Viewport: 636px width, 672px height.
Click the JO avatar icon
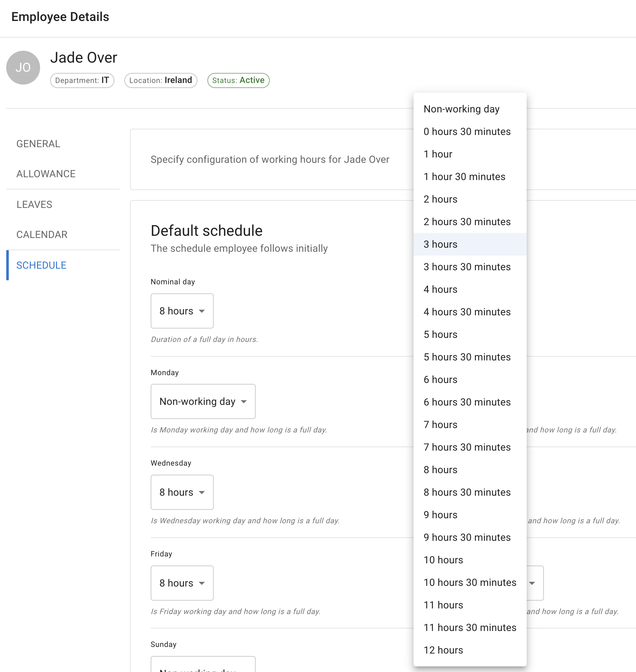tap(23, 67)
